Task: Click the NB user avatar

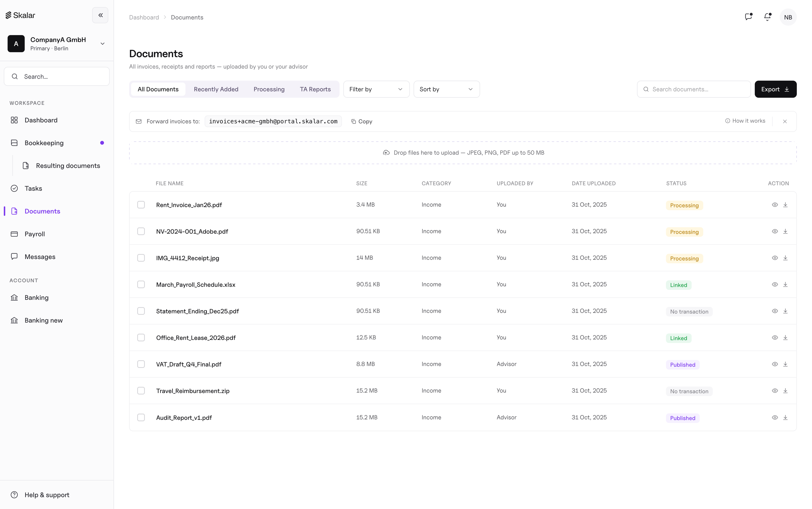Action: (788, 17)
